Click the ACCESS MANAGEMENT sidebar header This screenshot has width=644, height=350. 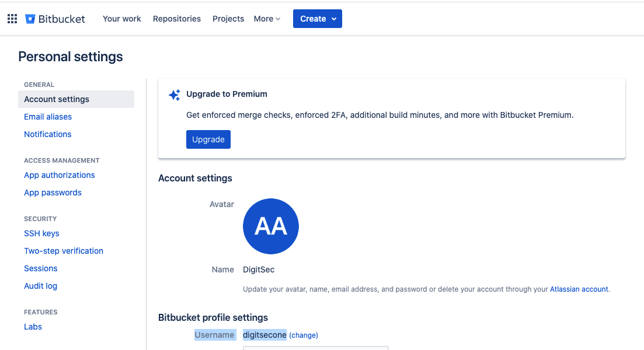[x=62, y=161]
